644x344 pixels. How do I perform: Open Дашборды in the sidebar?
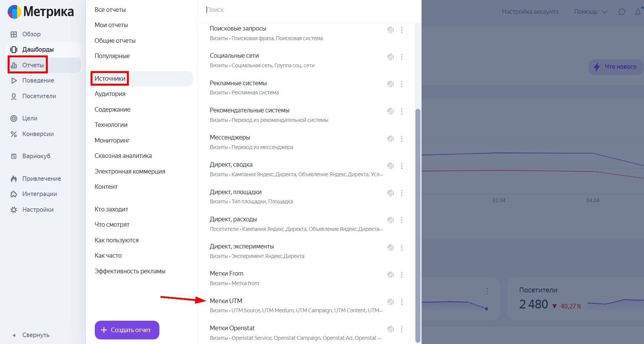point(43,49)
